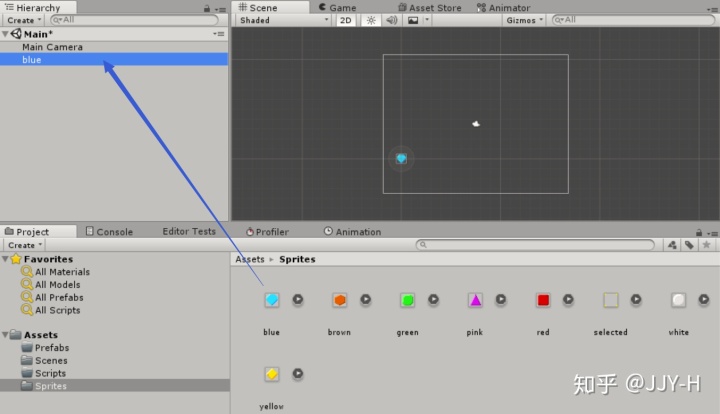The width and height of the screenshot is (720, 414).
Task: Switch to the Asset Store tab
Action: click(430, 8)
